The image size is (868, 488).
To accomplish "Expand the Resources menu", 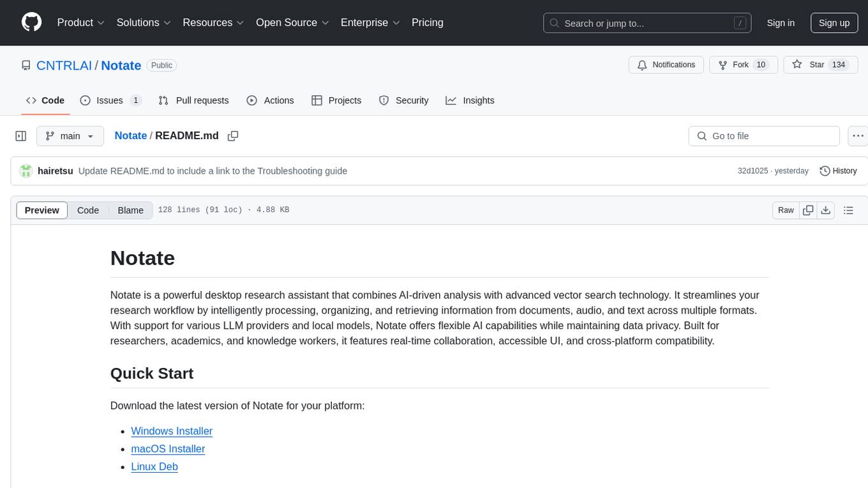I will [213, 22].
